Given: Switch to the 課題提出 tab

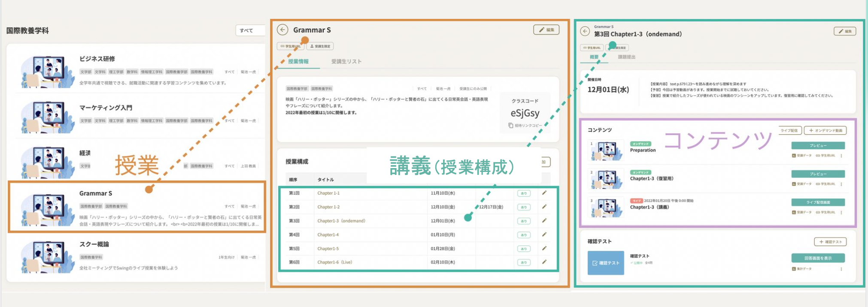Looking at the screenshot, I should tap(626, 57).
